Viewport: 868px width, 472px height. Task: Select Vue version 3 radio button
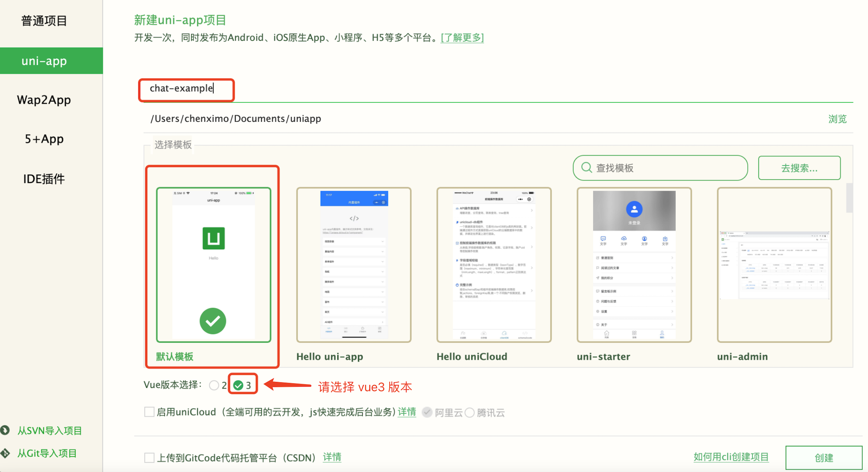click(239, 385)
